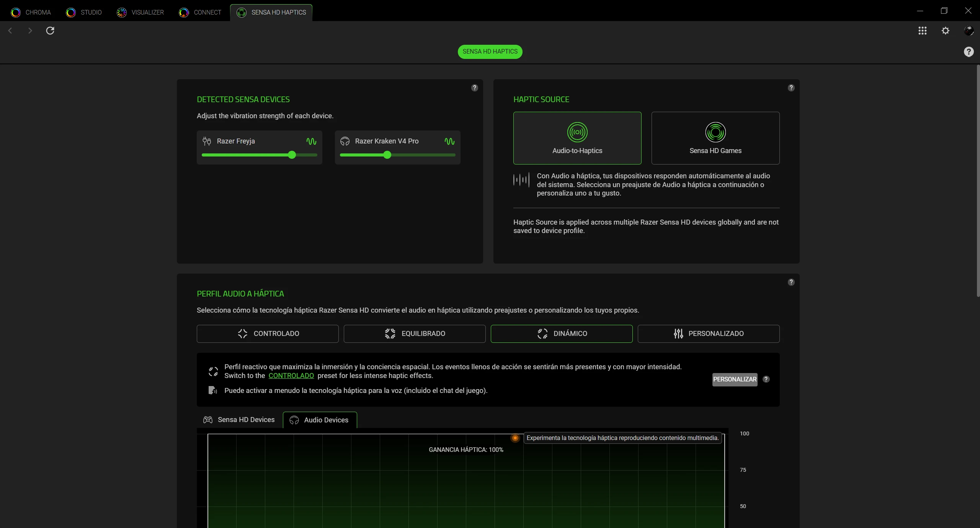Select the SENSA HD HAPTICS top tab
The width and height of the screenshot is (980, 528).
click(x=271, y=12)
